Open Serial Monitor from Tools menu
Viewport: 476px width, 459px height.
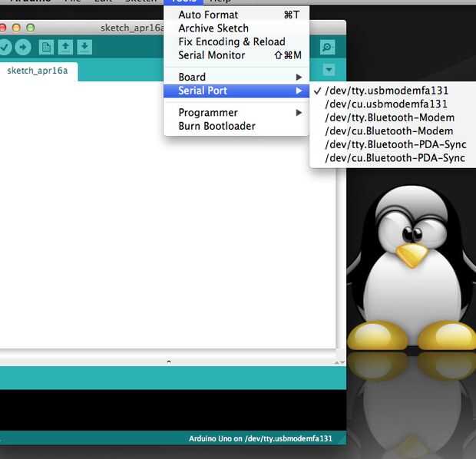click(x=236, y=55)
